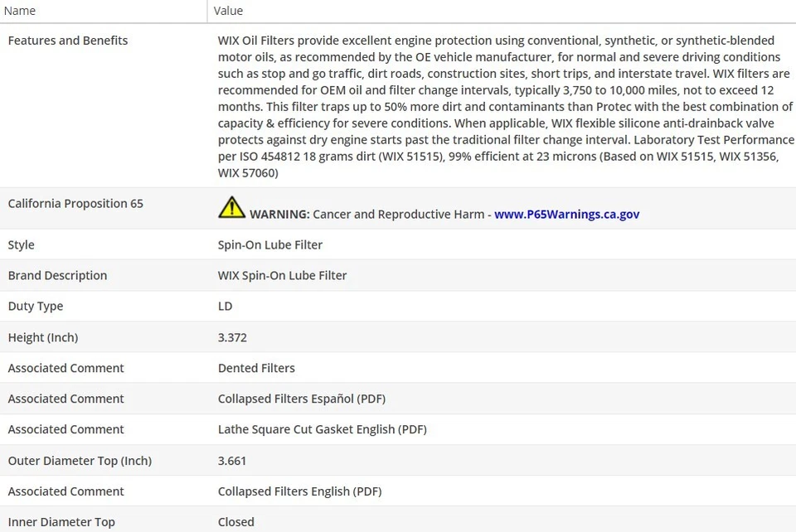
Task: Select the Spin-On Lube Filter style value
Action: [x=270, y=244]
